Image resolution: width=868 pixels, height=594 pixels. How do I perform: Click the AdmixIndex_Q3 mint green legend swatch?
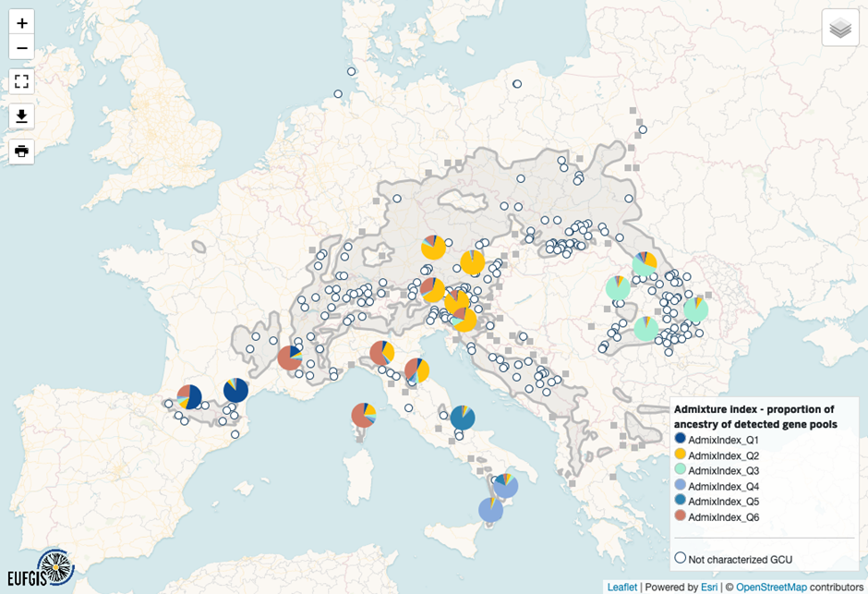pyautogui.click(x=681, y=470)
